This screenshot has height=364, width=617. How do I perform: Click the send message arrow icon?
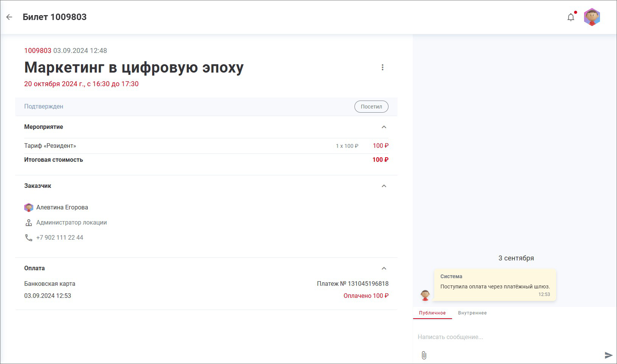tap(608, 355)
